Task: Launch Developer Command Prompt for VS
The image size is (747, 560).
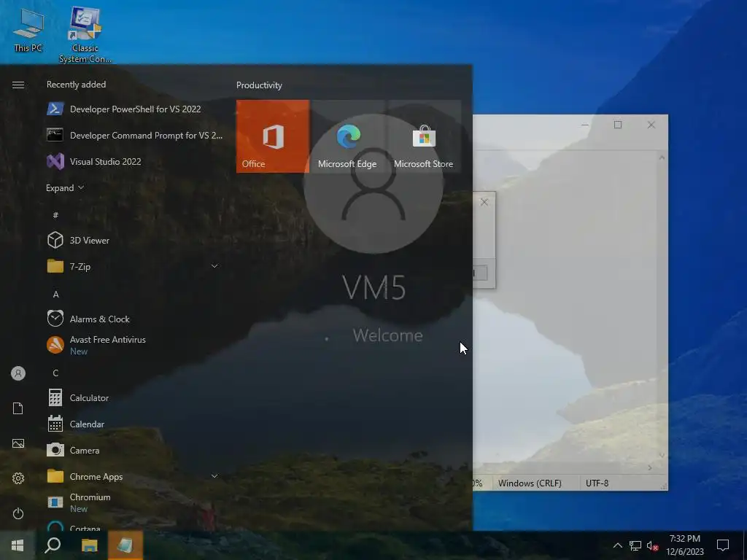Action: [x=135, y=135]
